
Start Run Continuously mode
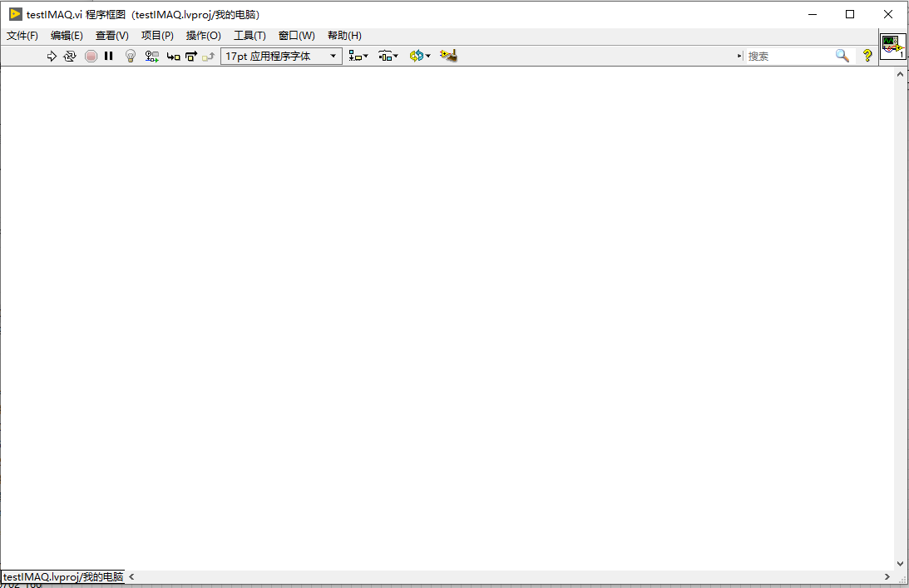pyautogui.click(x=70, y=57)
